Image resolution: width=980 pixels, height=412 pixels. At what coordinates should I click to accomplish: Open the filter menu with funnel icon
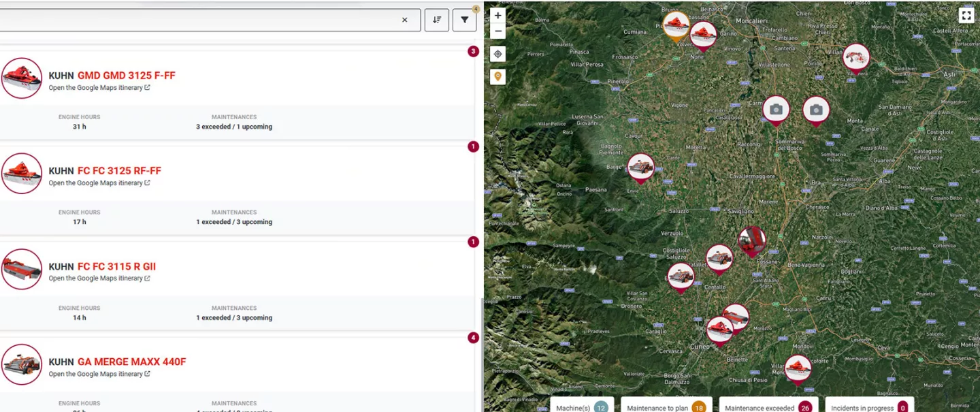point(465,20)
